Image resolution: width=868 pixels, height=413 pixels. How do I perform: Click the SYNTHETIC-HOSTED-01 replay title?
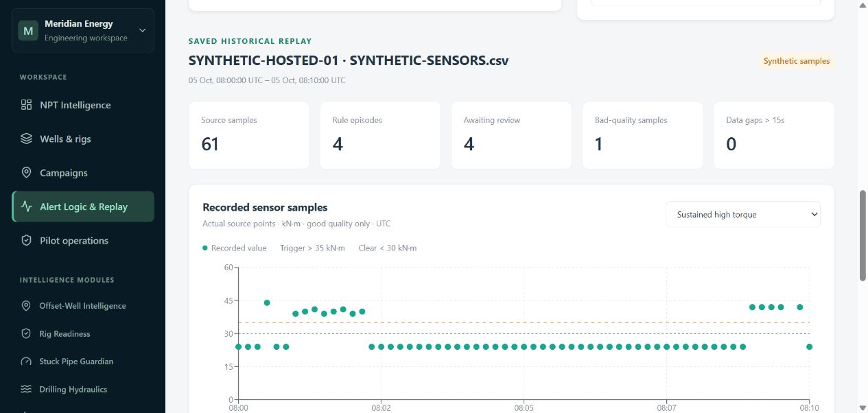[x=349, y=60]
